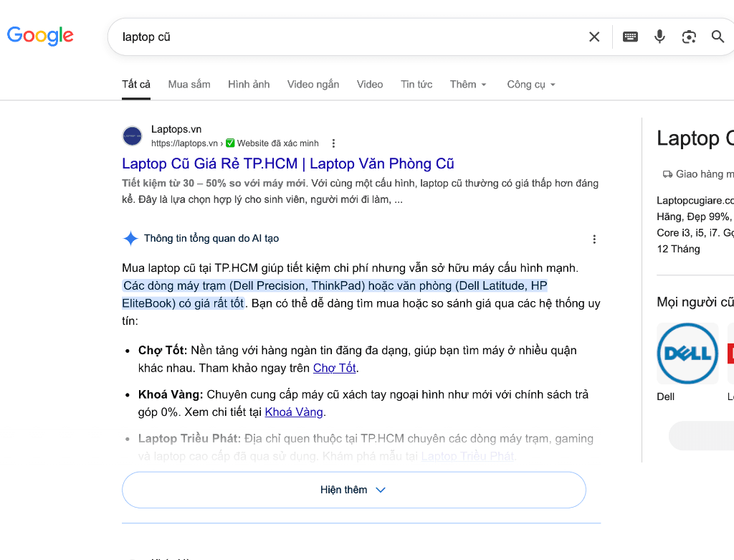
Task: Click the https://laptops.vn URL text
Action: pos(184,143)
